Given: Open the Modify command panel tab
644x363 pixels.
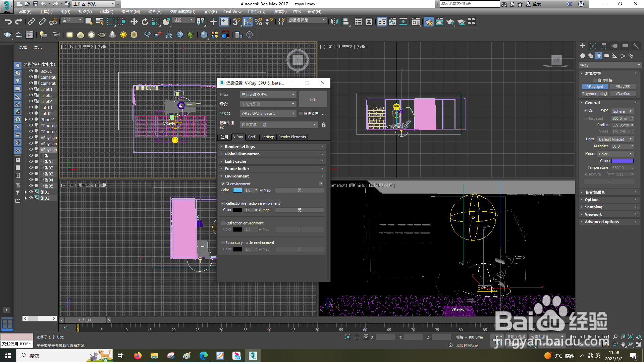Looking at the screenshot, I should coord(593,46).
